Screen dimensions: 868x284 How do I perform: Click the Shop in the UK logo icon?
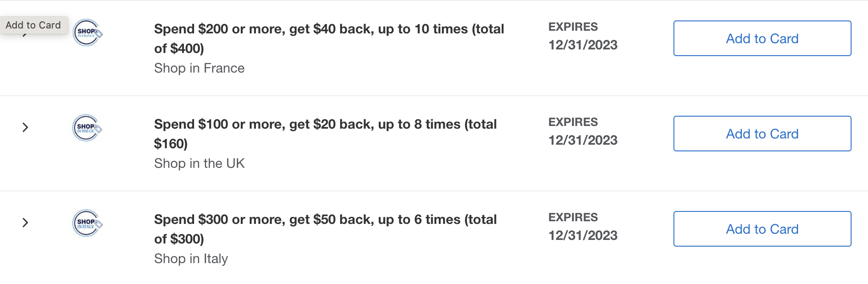pos(87,128)
